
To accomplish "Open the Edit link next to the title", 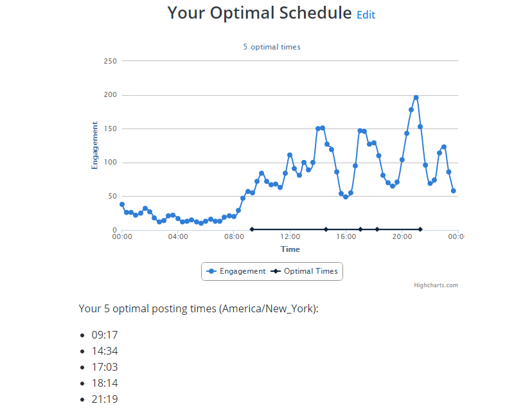I will pos(366,15).
